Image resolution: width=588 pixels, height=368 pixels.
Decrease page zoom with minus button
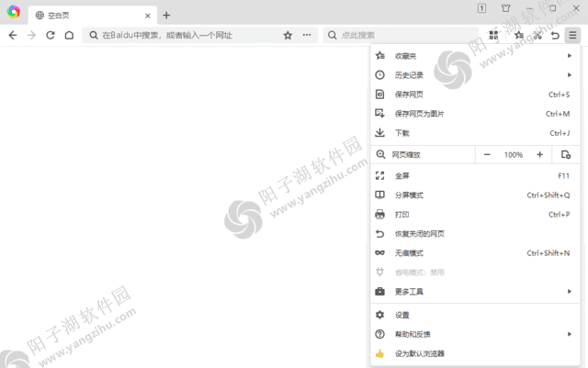pyautogui.click(x=487, y=155)
